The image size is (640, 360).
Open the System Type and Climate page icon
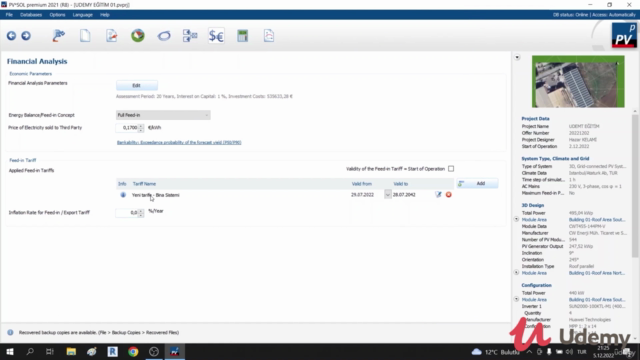coord(85,36)
